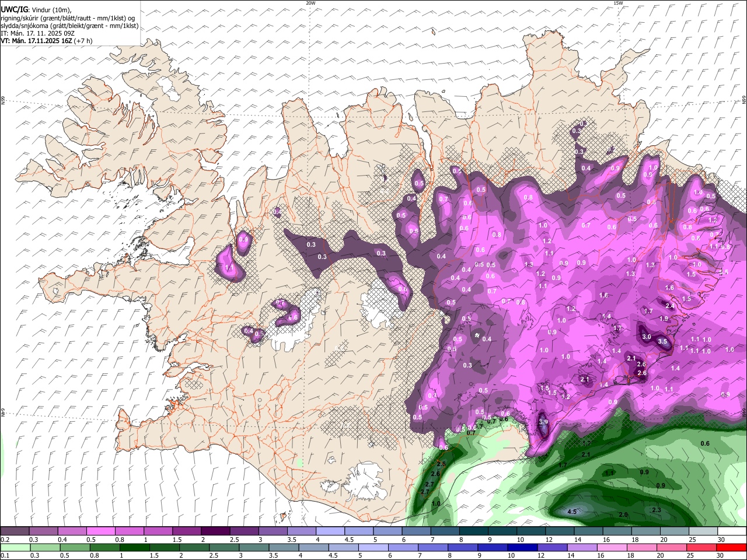
Task: Click the bright red 30+ rain swatch
Action: (731, 547)
